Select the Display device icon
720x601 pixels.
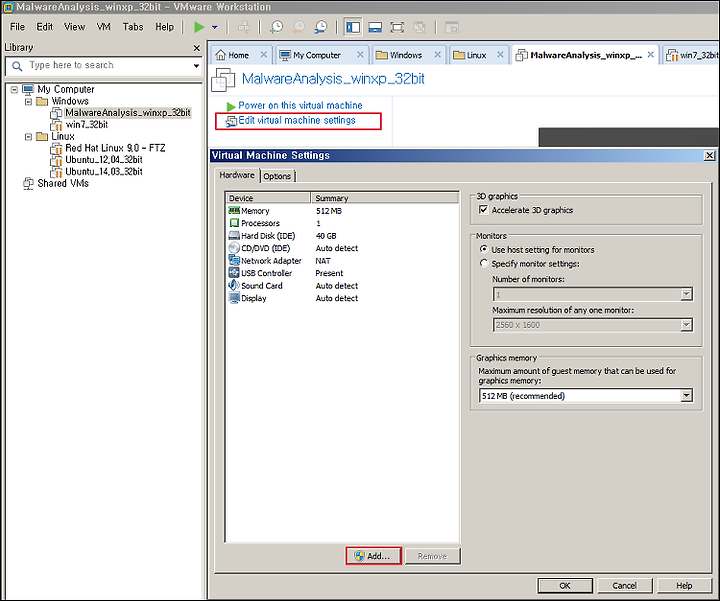pos(234,298)
